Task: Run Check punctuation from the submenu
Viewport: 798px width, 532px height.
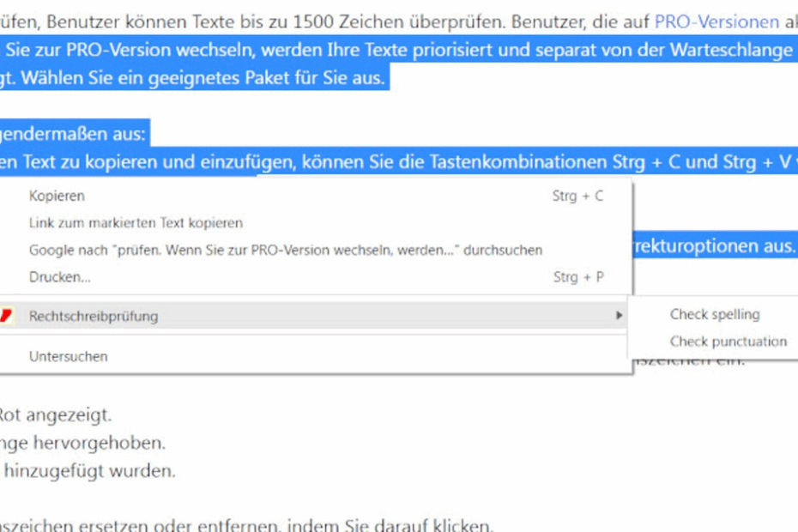Action: coord(728,342)
